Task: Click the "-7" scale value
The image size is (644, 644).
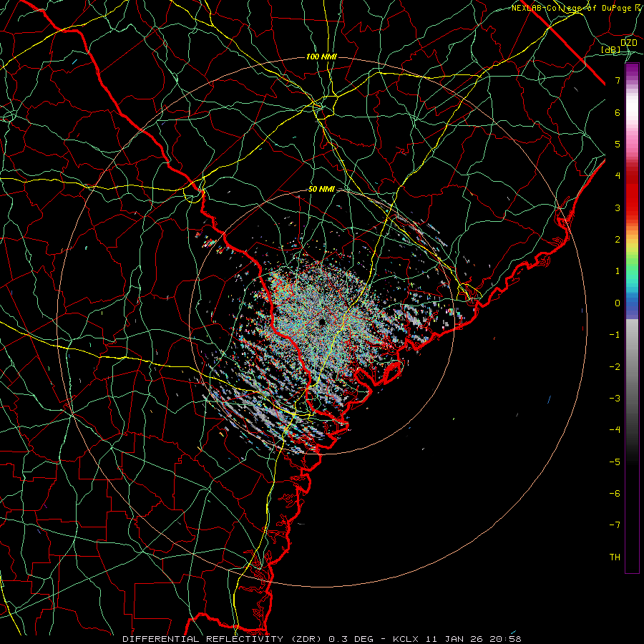Action: coord(615,525)
